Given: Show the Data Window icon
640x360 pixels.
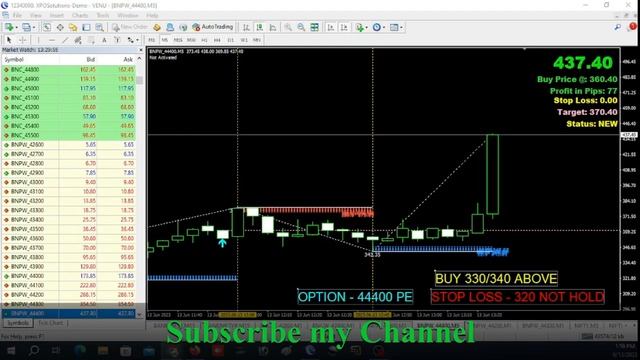Looking at the screenshot, I should 60,27.
